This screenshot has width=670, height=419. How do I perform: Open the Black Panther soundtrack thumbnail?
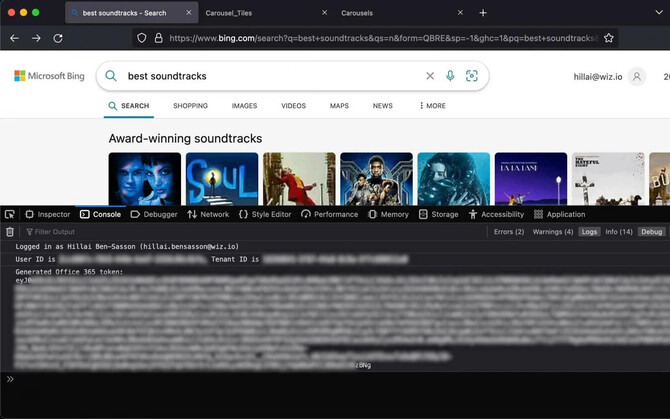(376, 179)
